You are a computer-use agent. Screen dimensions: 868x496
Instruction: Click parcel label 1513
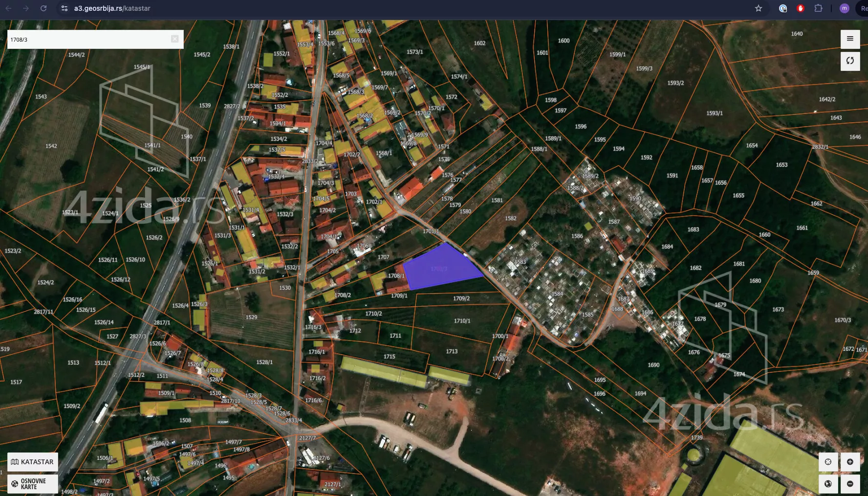point(73,362)
